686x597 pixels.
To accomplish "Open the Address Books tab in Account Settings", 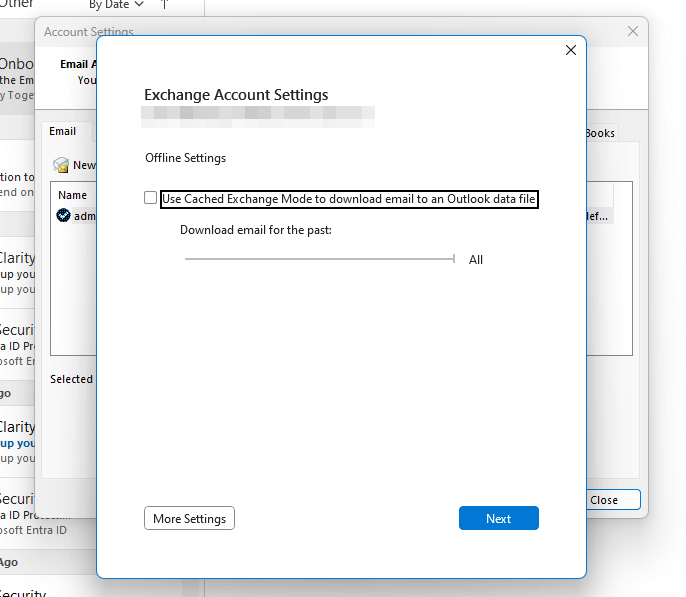I will coord(602,133).
